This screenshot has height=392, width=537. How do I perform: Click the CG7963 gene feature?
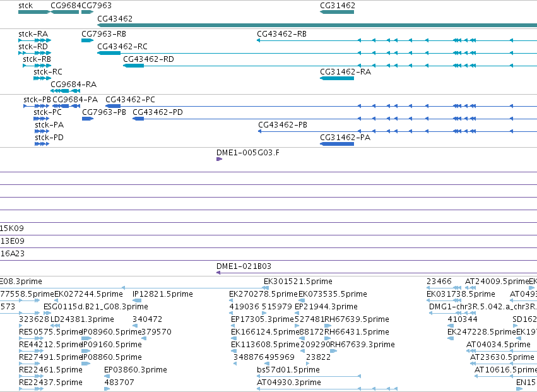coord(87,12)
